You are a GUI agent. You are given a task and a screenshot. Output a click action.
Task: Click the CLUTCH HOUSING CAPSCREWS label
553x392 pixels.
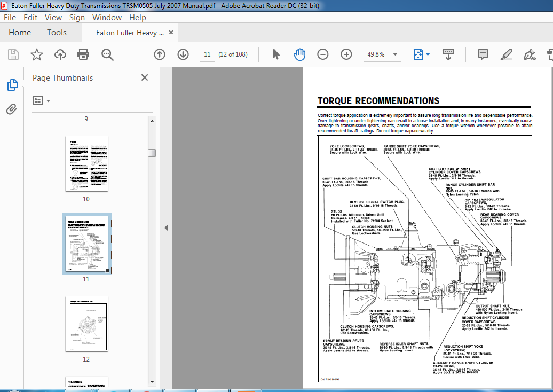click(367, 326)
